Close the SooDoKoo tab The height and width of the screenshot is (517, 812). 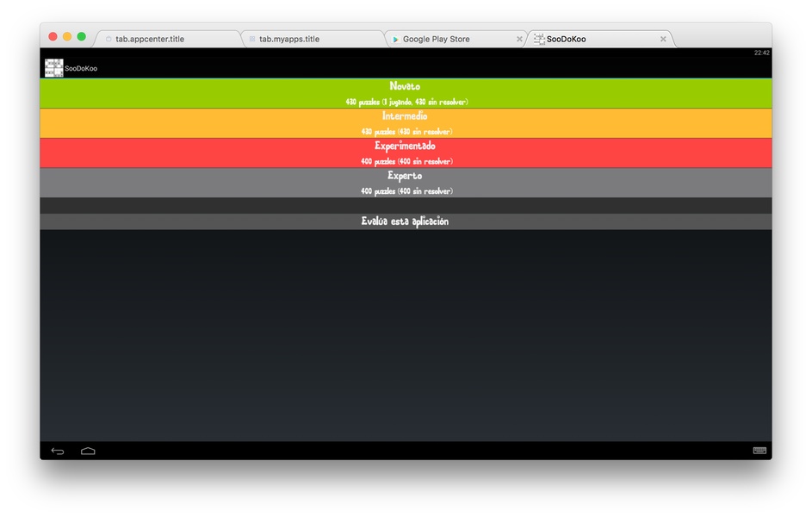coord(663,39)
